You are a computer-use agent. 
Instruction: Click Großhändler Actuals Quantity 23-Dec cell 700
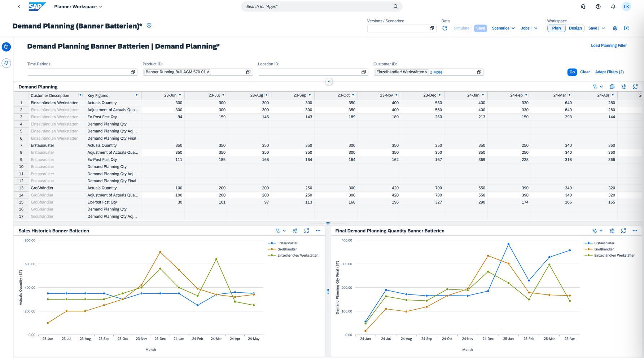(x=422, y=188)
